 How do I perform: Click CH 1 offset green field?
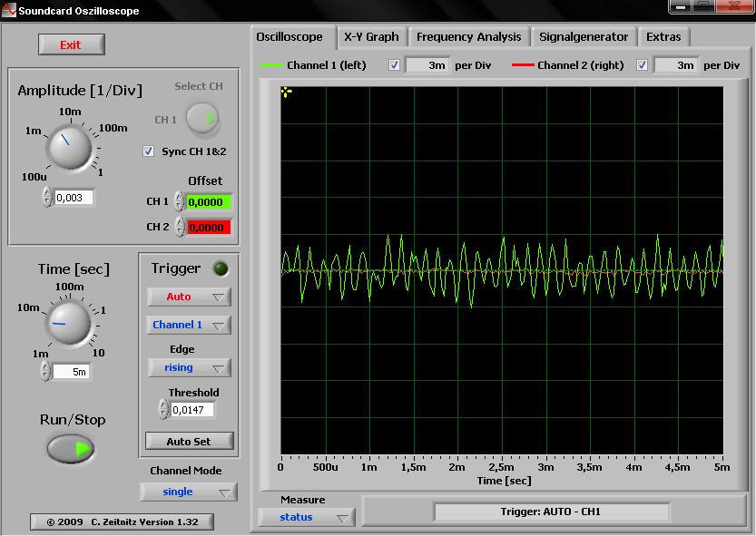[x=209, y=202]
